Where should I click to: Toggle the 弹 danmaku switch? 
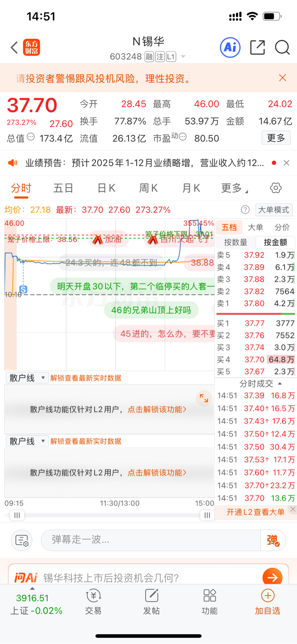[273, 540]
